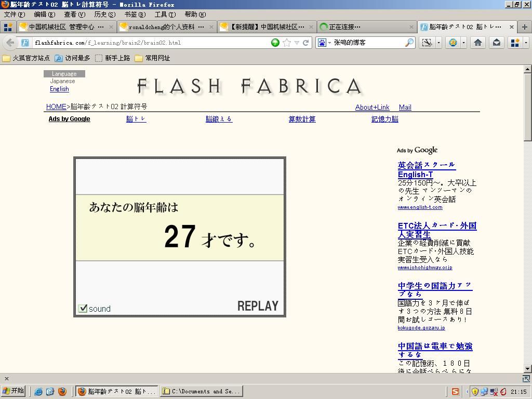Click the colored squares add-on icon at toolbar right
The image size is (532, 399).
[x=515, y=43]
